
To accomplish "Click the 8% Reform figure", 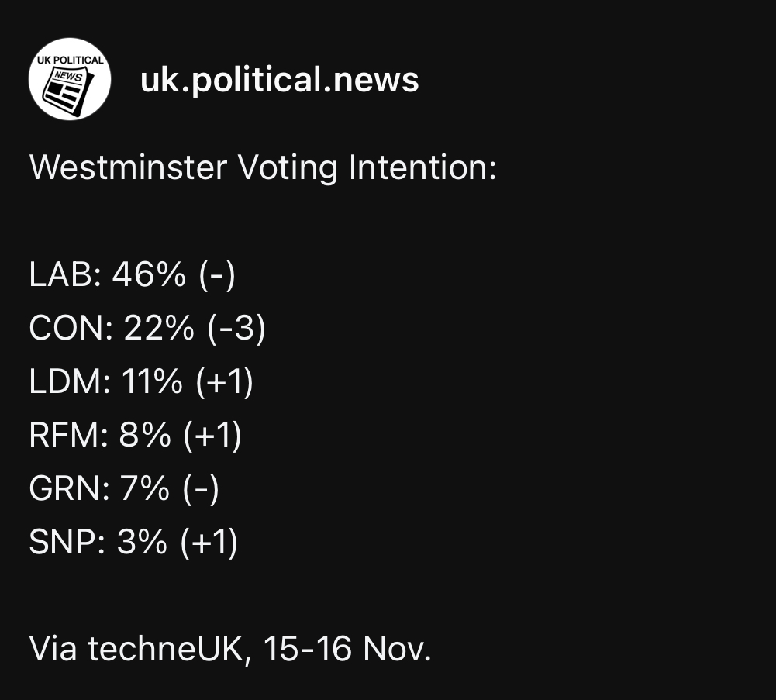I will click(145, 436).
